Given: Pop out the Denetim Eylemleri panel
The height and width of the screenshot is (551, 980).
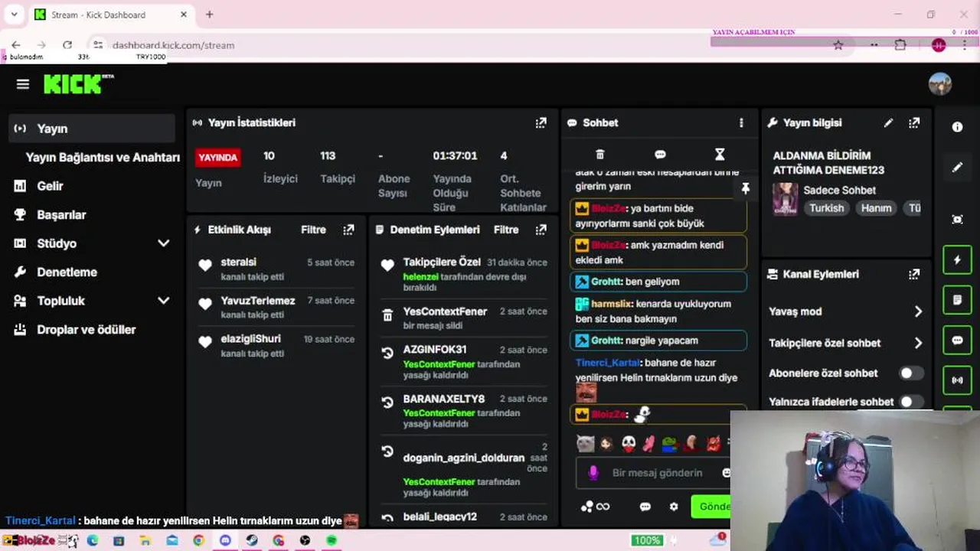Looking at the screenshot, I should click(541, 230).
